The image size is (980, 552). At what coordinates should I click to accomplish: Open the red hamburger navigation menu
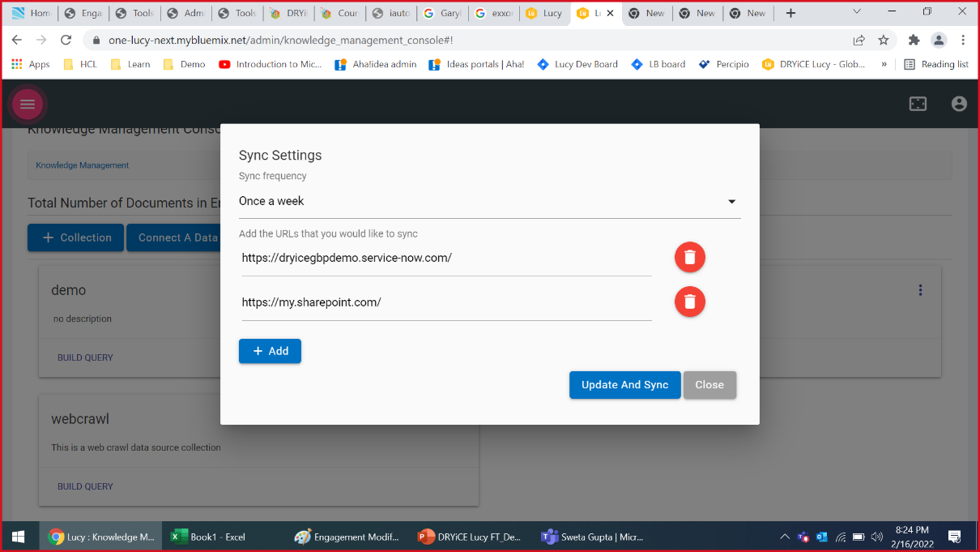pyautogui.click(x=28, y=104)
